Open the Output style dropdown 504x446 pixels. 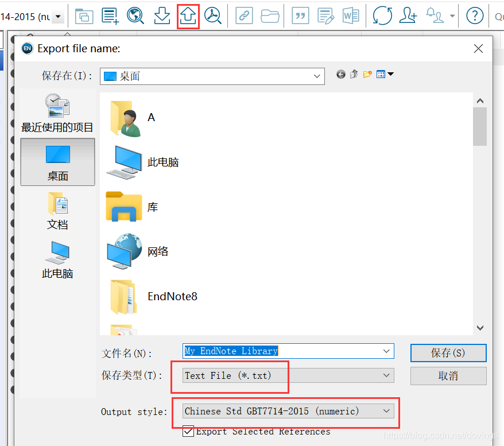point(288,411)
